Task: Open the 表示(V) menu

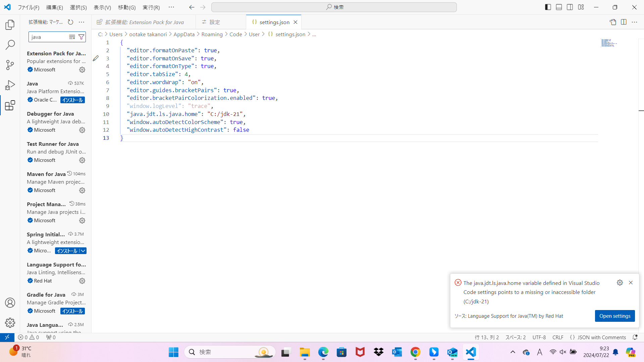Action: pyautogui.click(x=102, y=7)
